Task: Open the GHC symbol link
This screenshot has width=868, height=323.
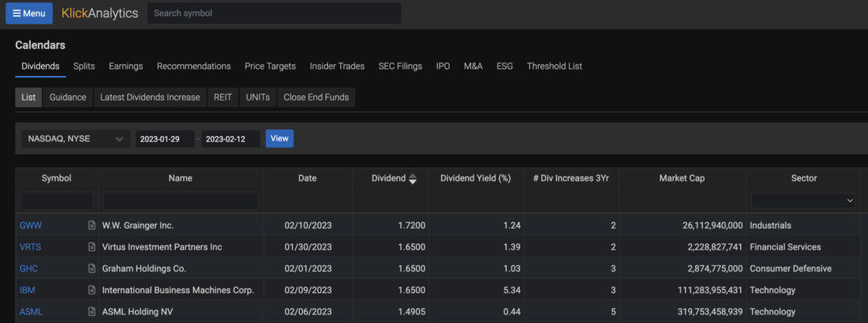Action: click(x=29, y=269)
